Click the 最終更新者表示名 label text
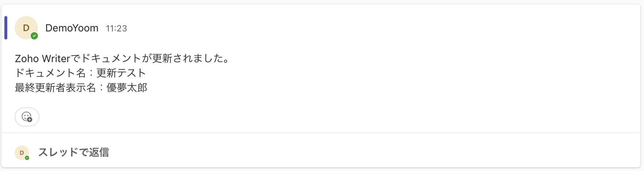This screenshot has height=171, width=644. click(55, 88)
